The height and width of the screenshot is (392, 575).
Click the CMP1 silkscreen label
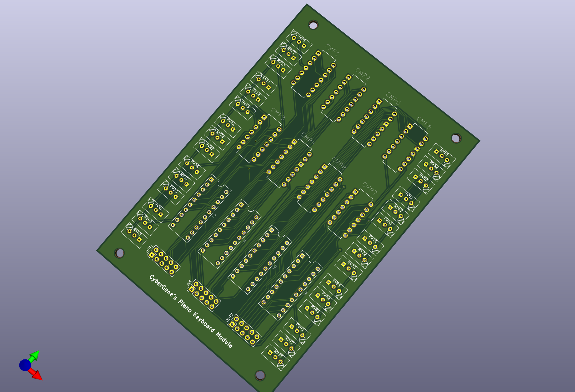[332, 50]
